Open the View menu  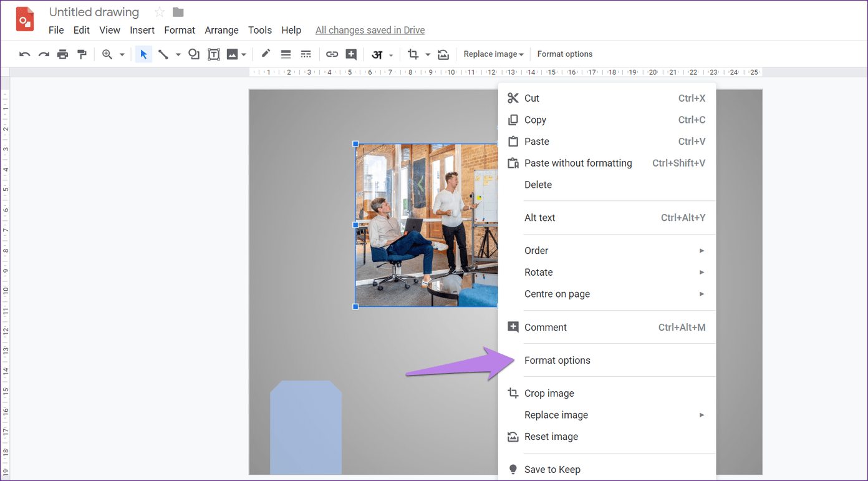pos(110,30)
